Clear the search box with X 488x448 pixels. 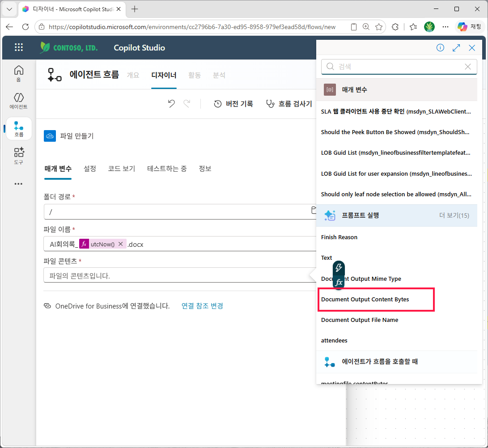(x=468, y=67)
